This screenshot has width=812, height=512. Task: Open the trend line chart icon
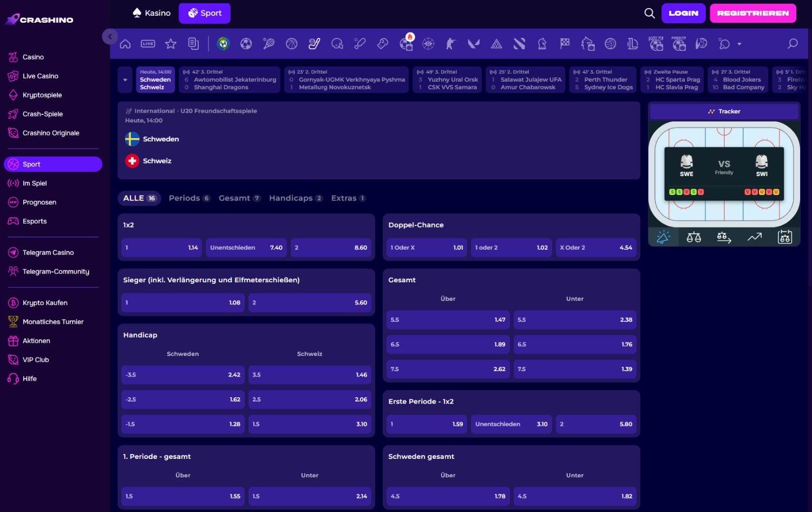click(755, 237)
